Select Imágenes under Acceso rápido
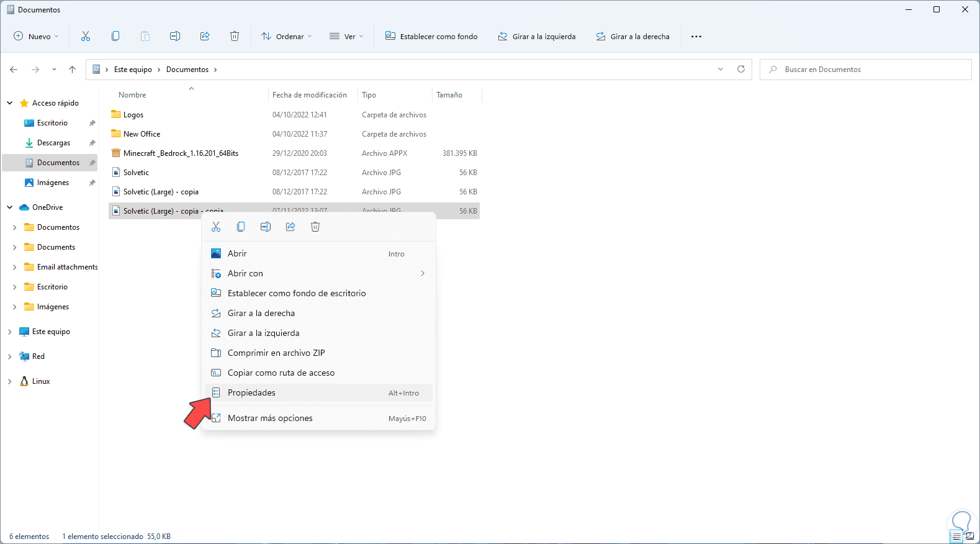The height and width of the screenshot is (544, 980). [x=53, y=183]
